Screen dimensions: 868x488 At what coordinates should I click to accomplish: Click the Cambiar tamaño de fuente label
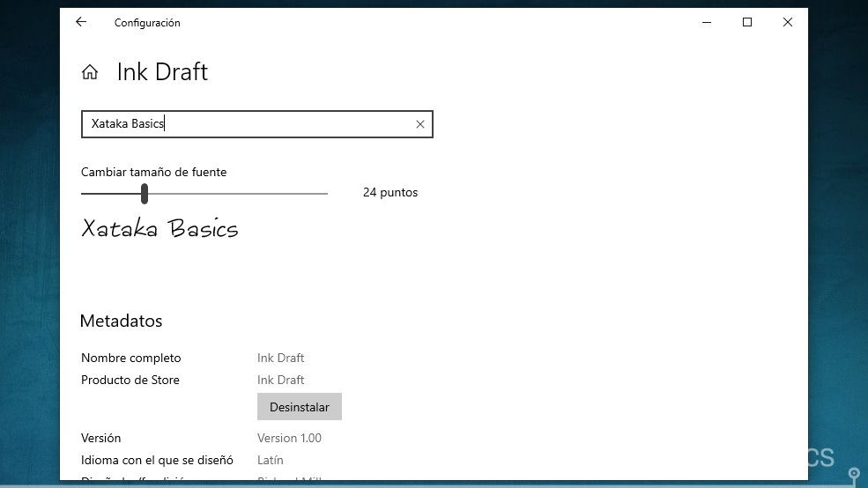pos(154,172)
